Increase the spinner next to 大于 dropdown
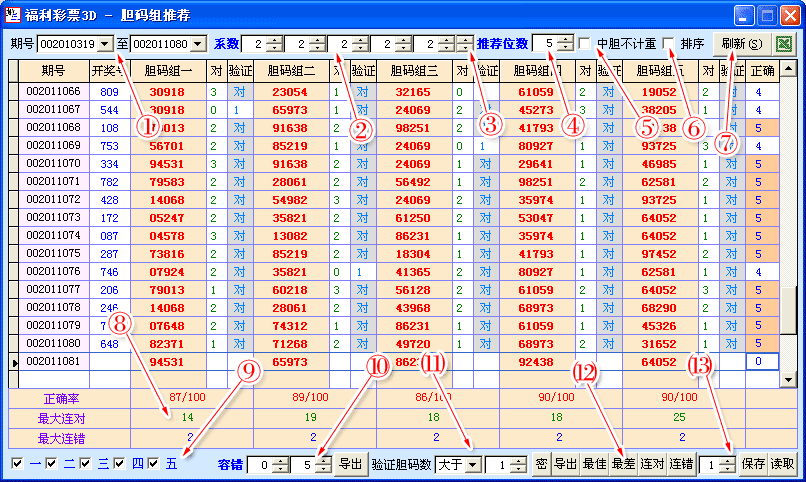Viewport: 806px width, 482px height. click(x=518, y=461)
